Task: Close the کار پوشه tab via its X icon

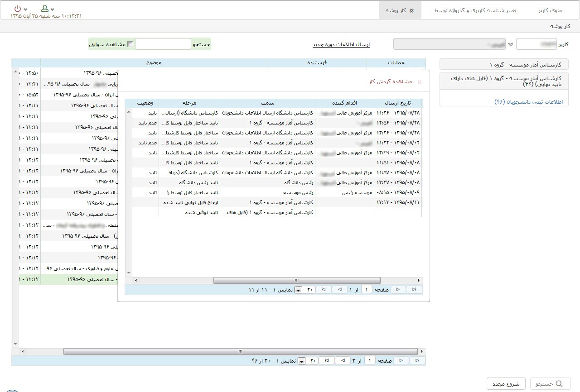Action: (411, 10)
